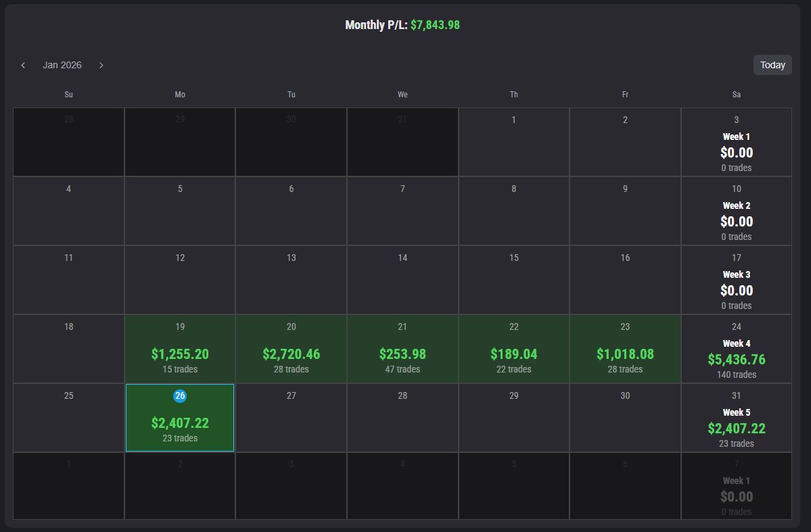Open day 20 with $2,720.46 profit
This screenshot has width=811, height=532.
292,349
